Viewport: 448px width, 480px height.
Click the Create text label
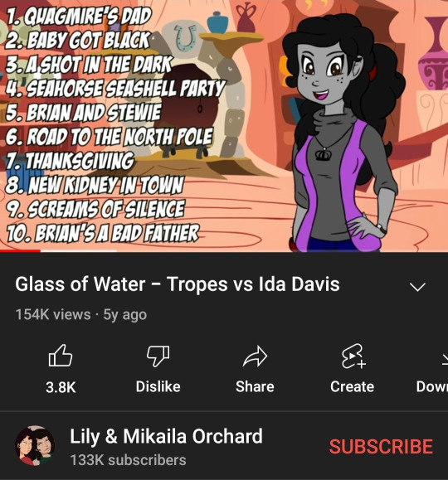[x=353, y=386]
